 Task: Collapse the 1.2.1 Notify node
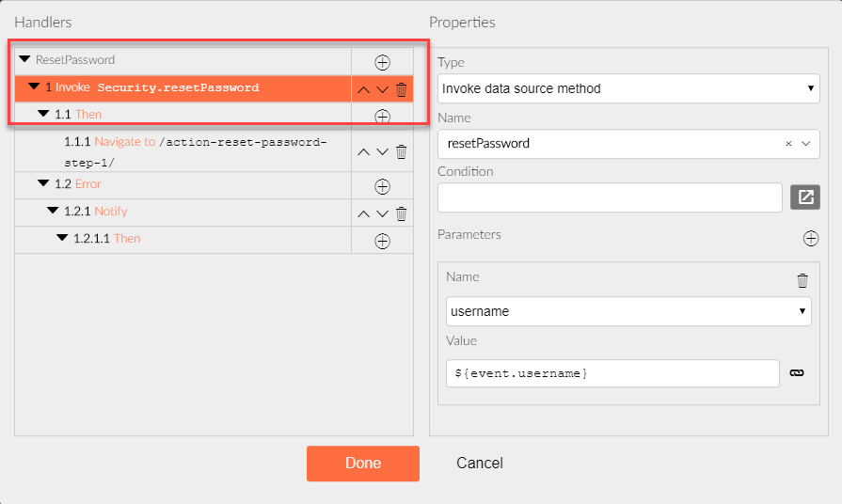(x=53, y=211)
